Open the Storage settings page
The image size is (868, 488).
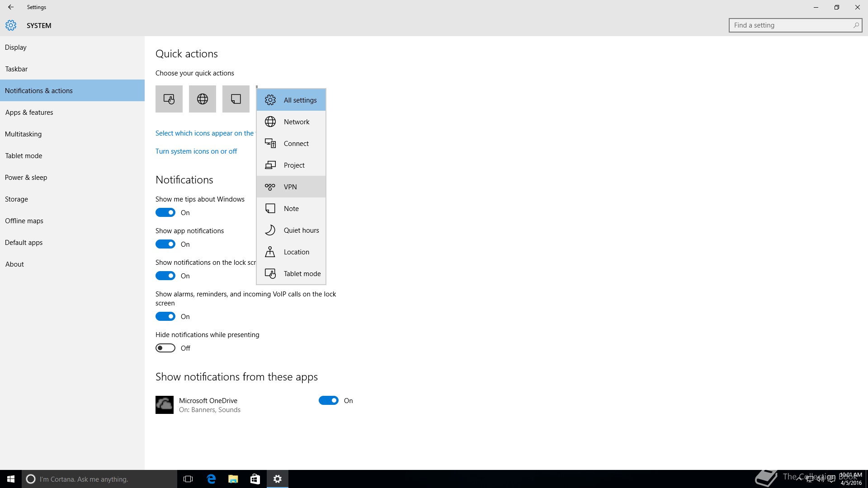72,199
